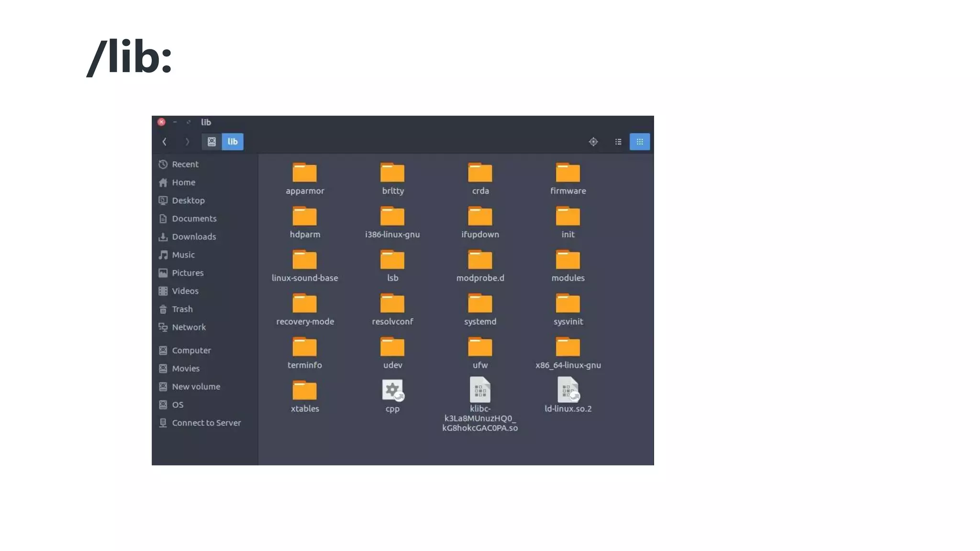
Task: Select Downloads in the sidebar
Action: 193,237
